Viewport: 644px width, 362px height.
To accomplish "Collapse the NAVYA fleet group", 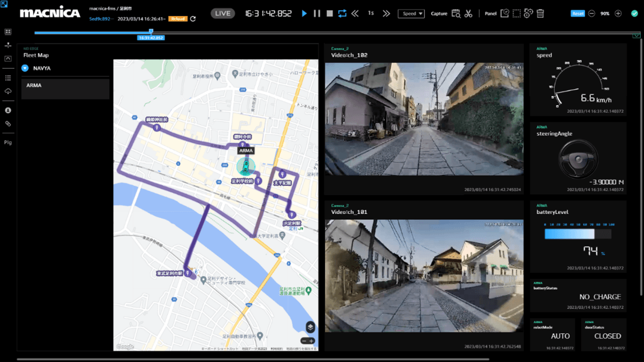I will [25, 68].
